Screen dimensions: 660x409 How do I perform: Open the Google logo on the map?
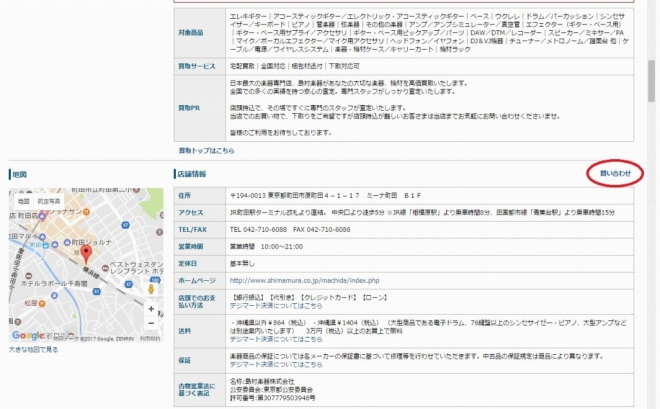(28, 335)
